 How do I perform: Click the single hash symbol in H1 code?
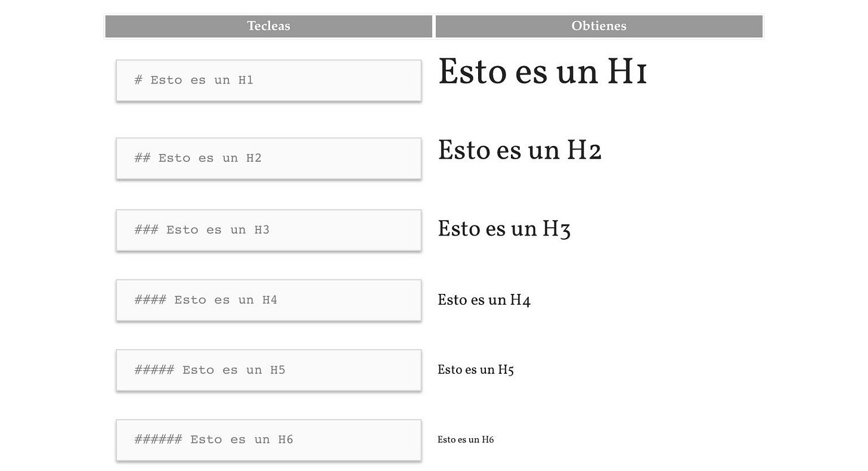[138, 80]
